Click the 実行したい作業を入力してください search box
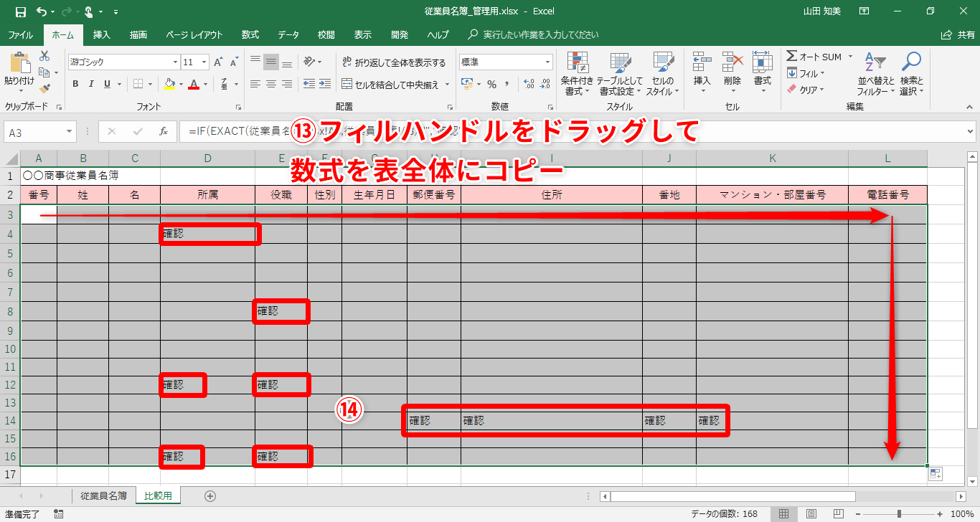 [541, 34]
